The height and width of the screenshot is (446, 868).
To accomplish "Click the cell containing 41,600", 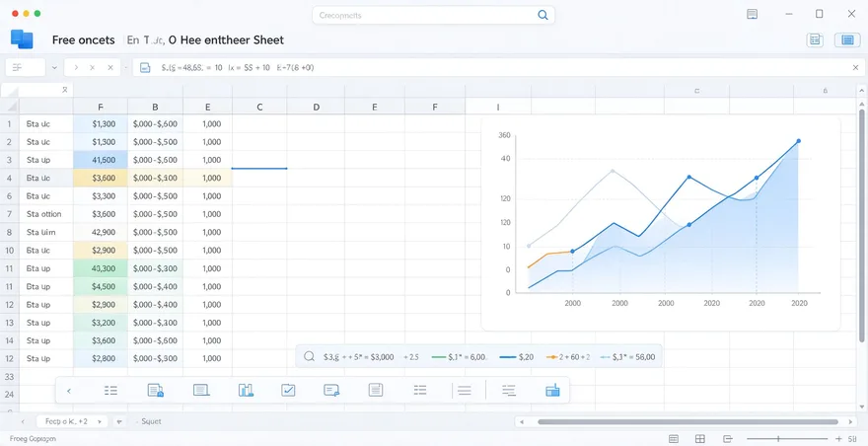I will (x=101, y=160).
